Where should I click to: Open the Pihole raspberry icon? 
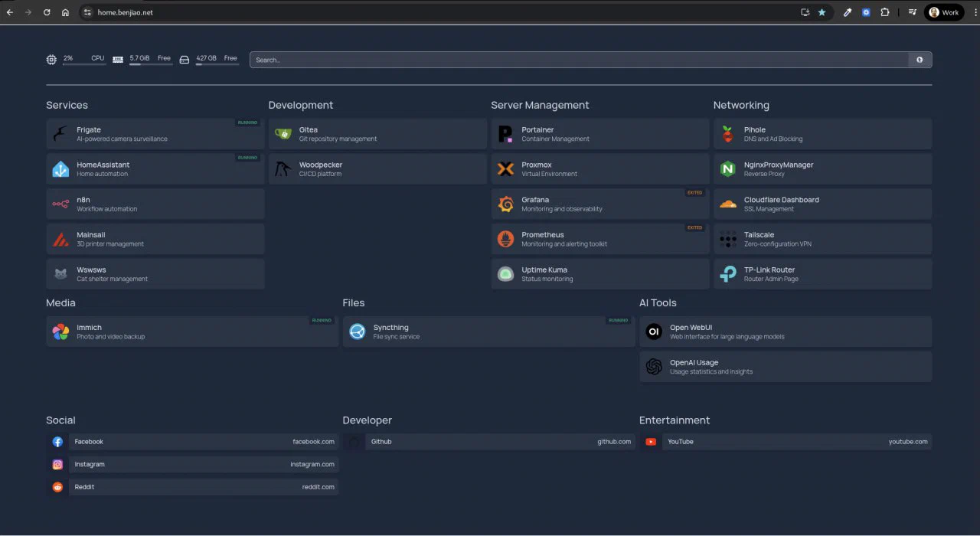click(728, 134)
